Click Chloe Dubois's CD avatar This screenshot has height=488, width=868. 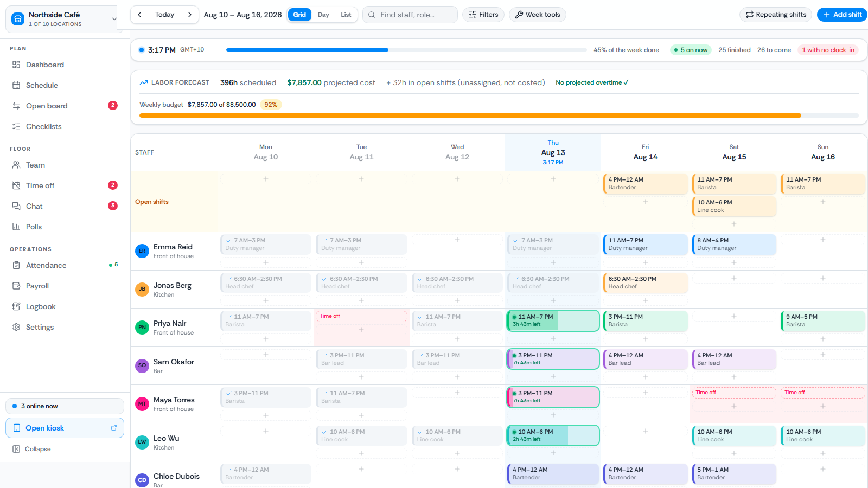[x=142, y=480]
